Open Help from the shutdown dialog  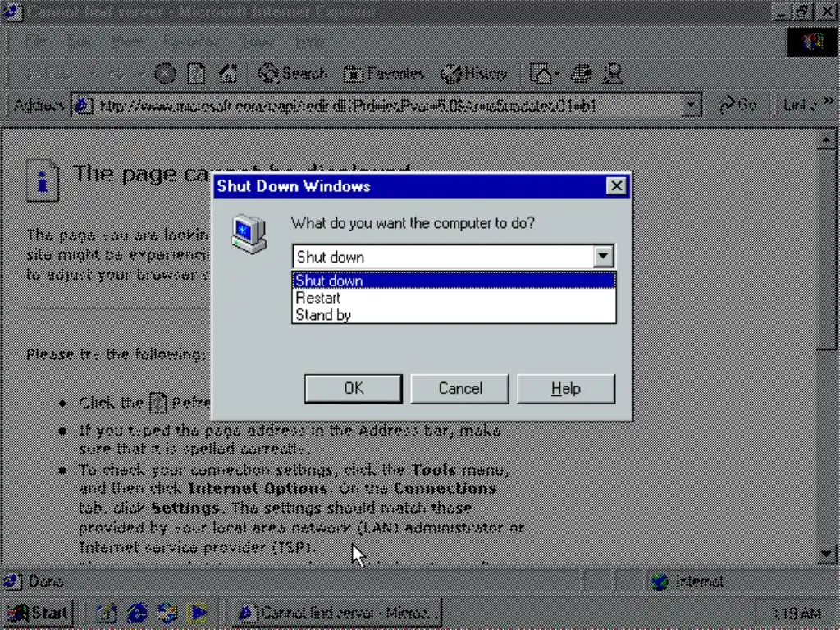point(566,388)
